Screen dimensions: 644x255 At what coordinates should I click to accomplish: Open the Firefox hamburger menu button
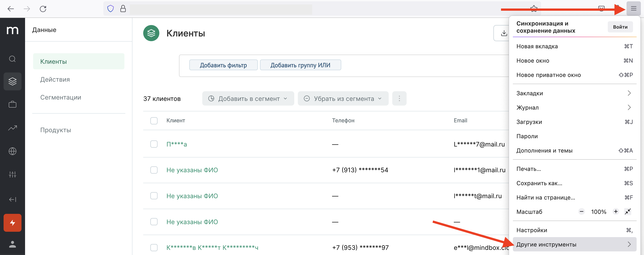[x=633, y=9]
